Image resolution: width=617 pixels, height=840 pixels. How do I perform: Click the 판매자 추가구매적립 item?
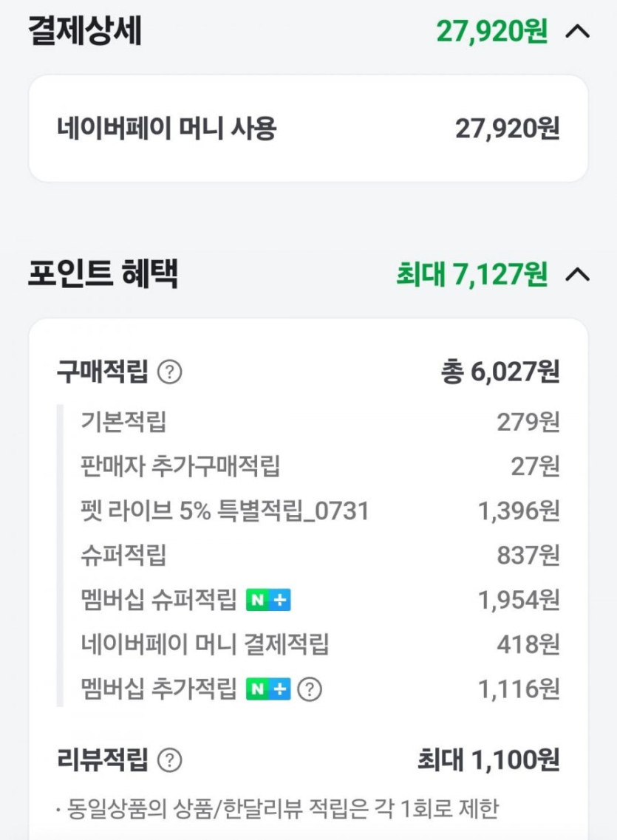(x=180, y=466)
